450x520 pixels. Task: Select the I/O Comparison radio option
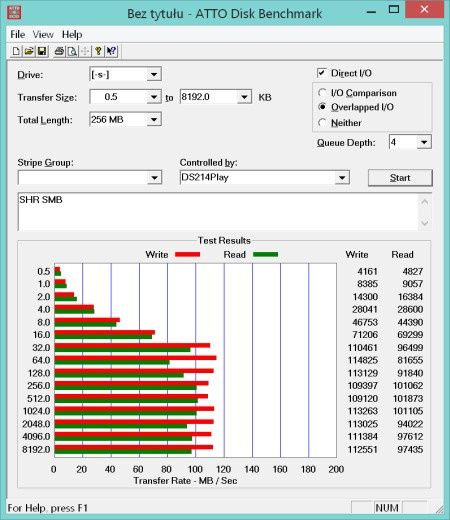pyautogui.click(x=322, y=93)
